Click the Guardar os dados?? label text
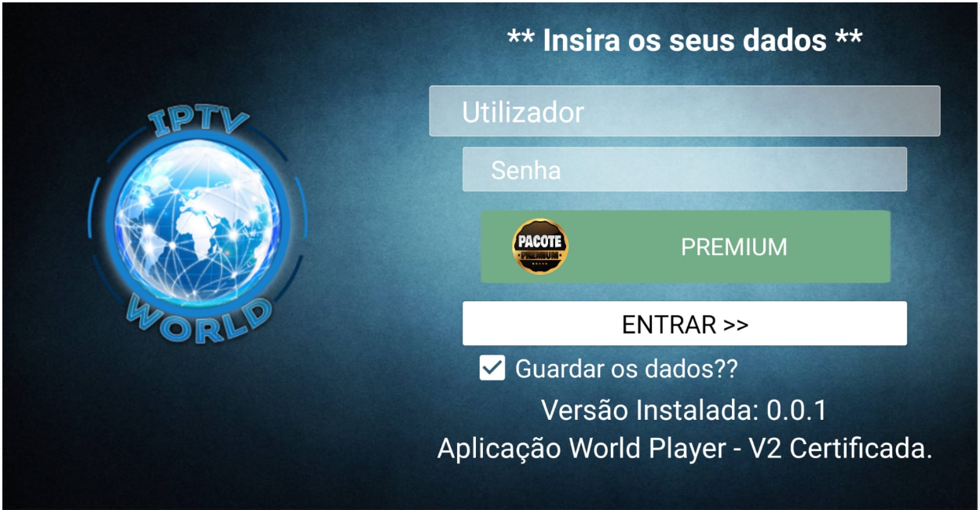The image size is (980, 510). (627, 369)
